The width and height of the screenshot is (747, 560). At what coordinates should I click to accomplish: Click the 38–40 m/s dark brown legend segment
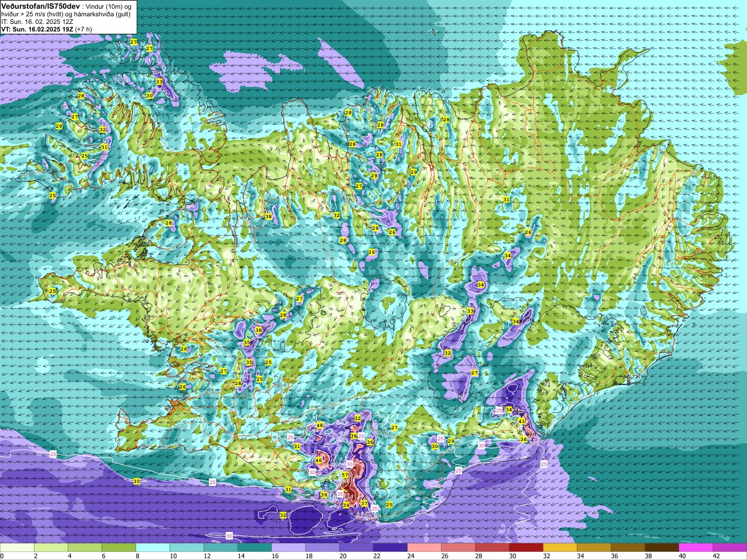coord(662,548)
